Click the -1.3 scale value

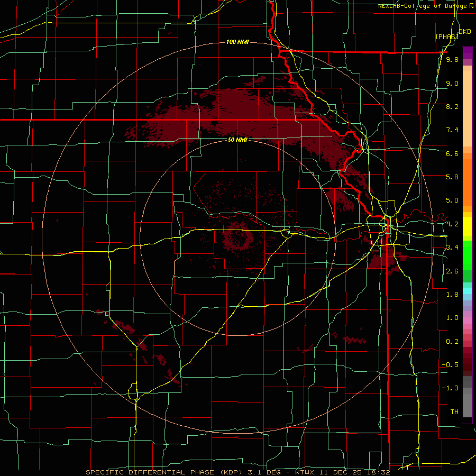pos(450,388)
